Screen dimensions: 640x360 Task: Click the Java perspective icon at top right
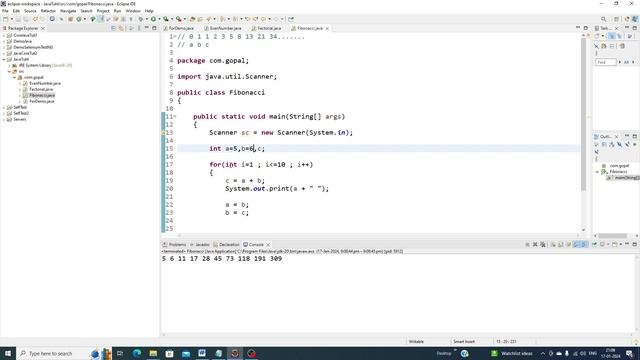pyautogui.click(x=635, y=19)
